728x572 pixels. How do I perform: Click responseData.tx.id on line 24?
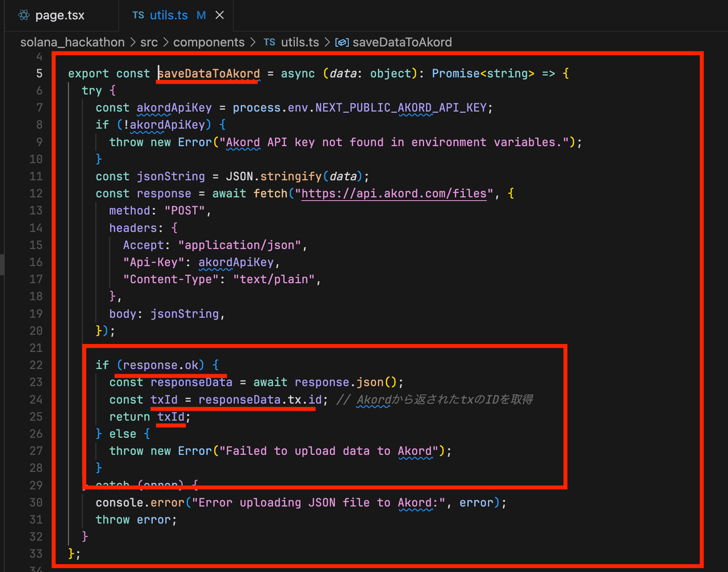(260, 399)
